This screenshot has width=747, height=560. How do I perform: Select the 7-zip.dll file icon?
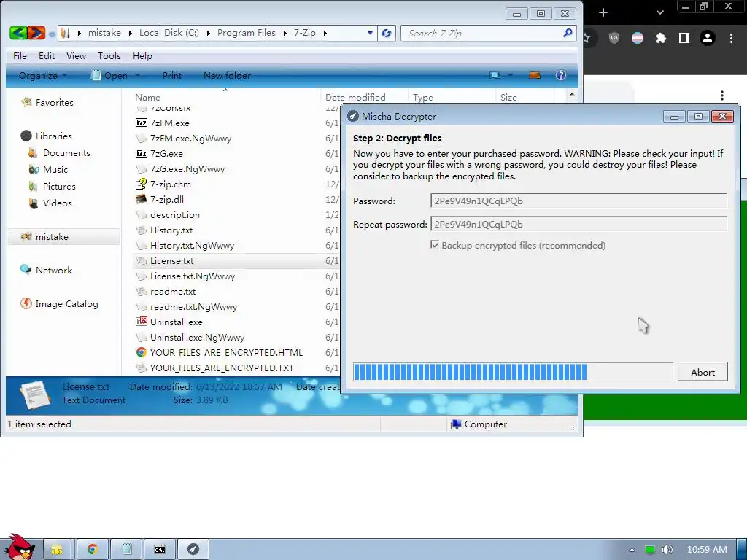(x=142, y=200)
